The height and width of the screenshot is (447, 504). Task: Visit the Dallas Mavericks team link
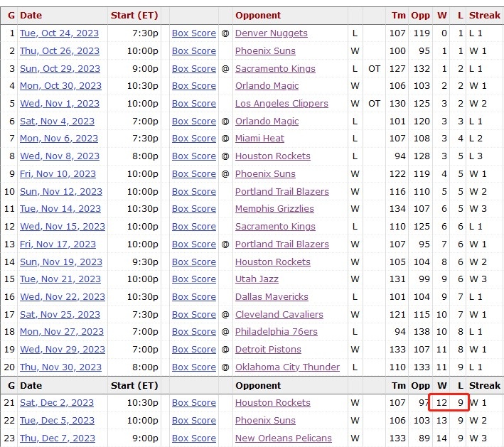[x=272, y=297]
